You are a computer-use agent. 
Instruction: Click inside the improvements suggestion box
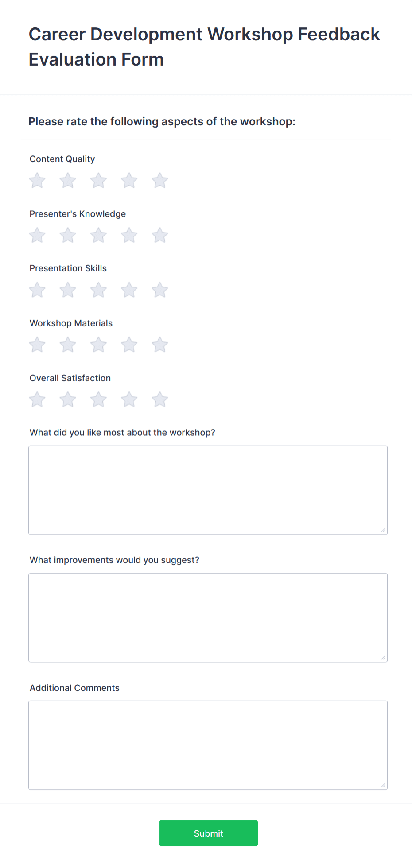point(207,617)
